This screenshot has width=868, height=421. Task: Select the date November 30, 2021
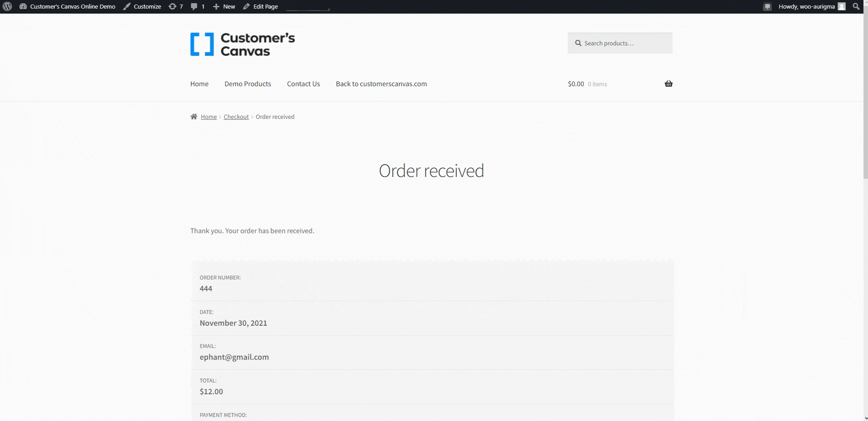click(234, 323)
